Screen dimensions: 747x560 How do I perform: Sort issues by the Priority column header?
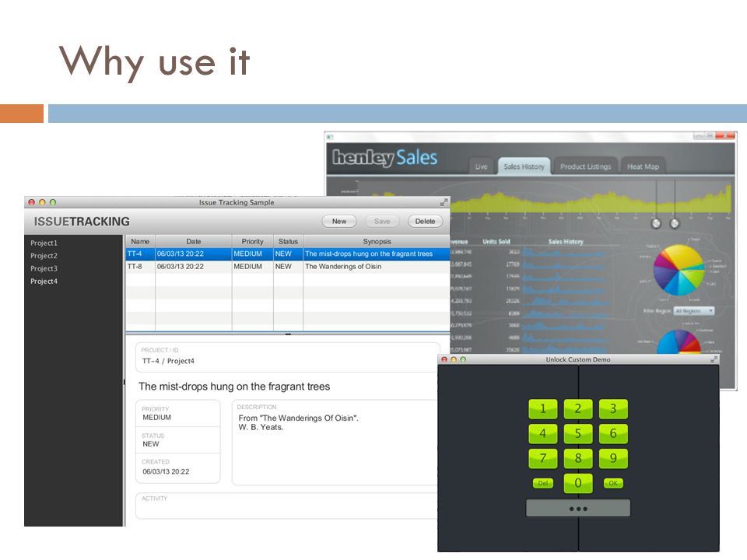252,241
